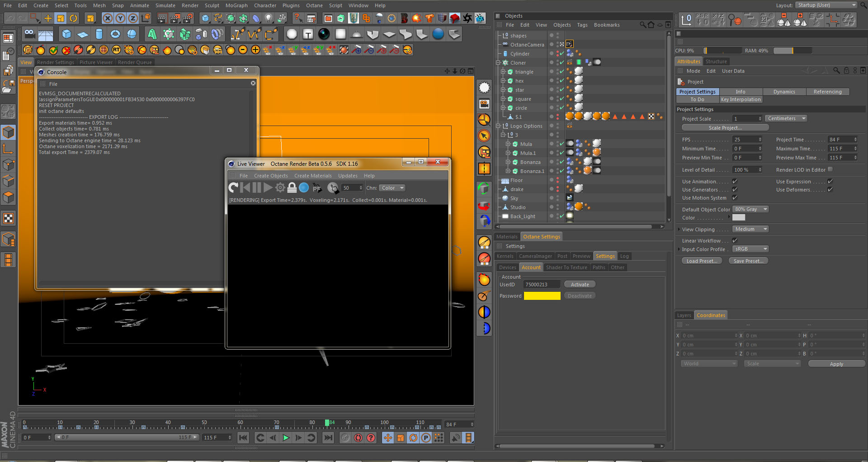Screen dimensions: 868x462
Task: Jump to the start of the animation
Action: pyautogui.click(x=243, y=438)
